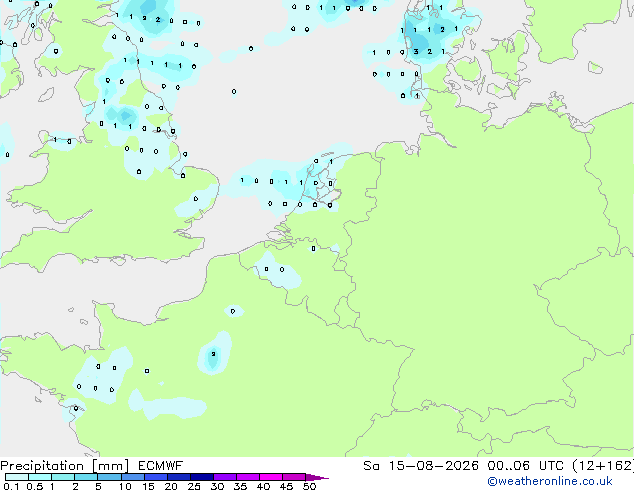Pick the 20–25 mm legend swatch
Screen dimensions: 634x490
tap(179, 477)
